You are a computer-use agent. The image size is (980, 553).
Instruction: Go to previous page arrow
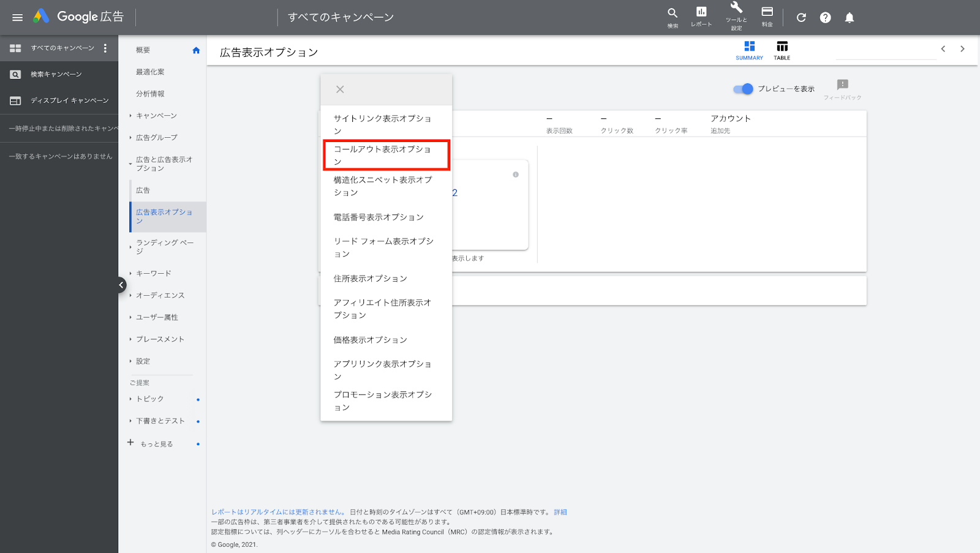[943, 49]
